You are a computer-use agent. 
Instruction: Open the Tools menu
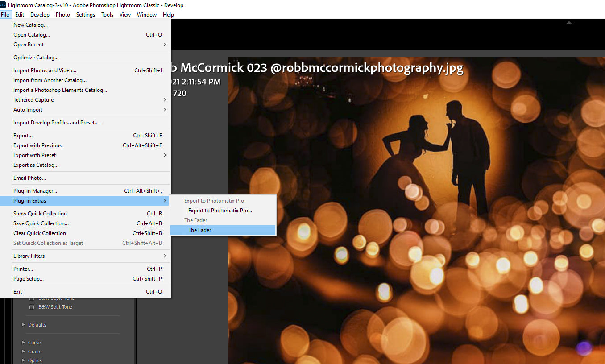pyautogui.click(x=107, y=15)
